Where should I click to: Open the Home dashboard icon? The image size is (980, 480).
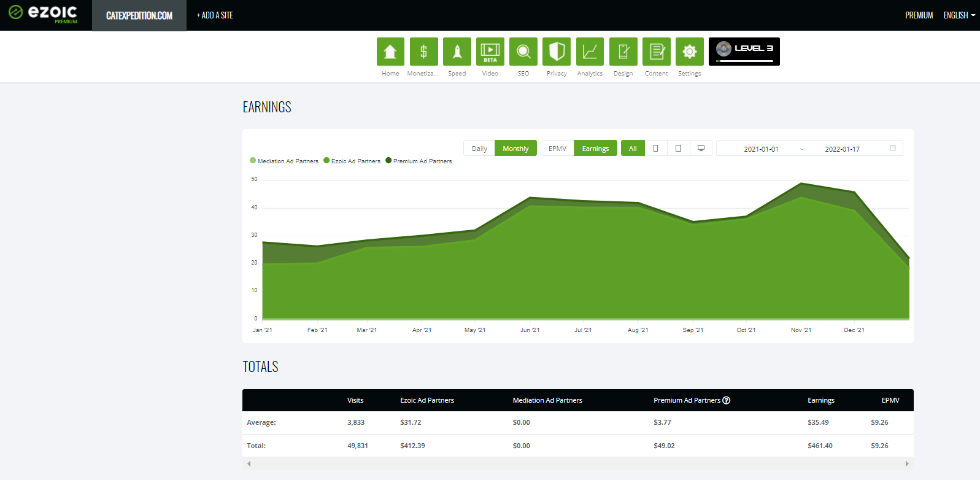[x=390, y=52]
